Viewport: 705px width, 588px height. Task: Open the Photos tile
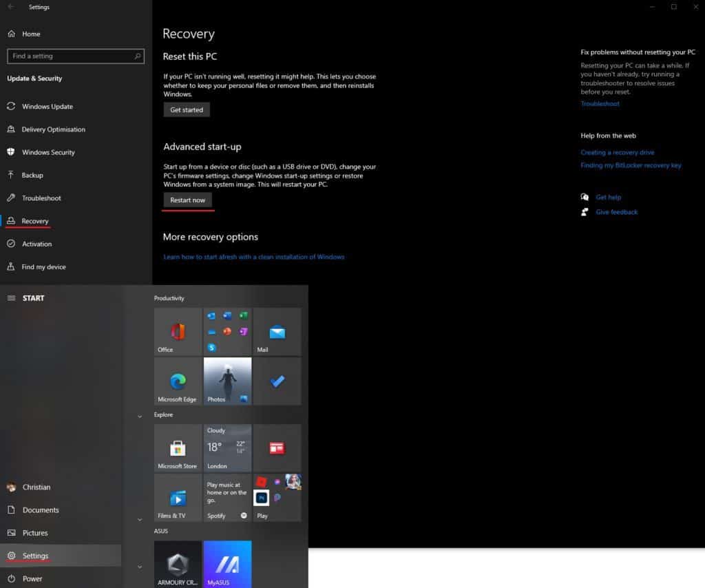(227, 381)
